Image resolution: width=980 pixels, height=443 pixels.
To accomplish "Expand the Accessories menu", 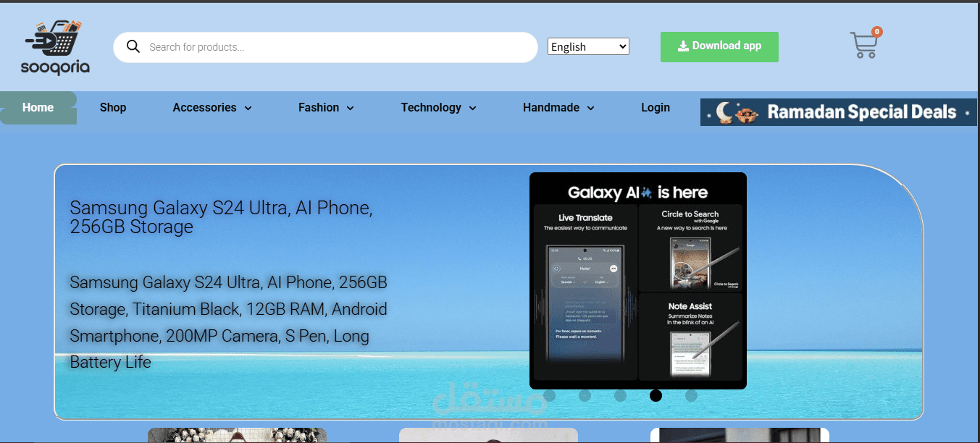I will (x=212, y=108).
